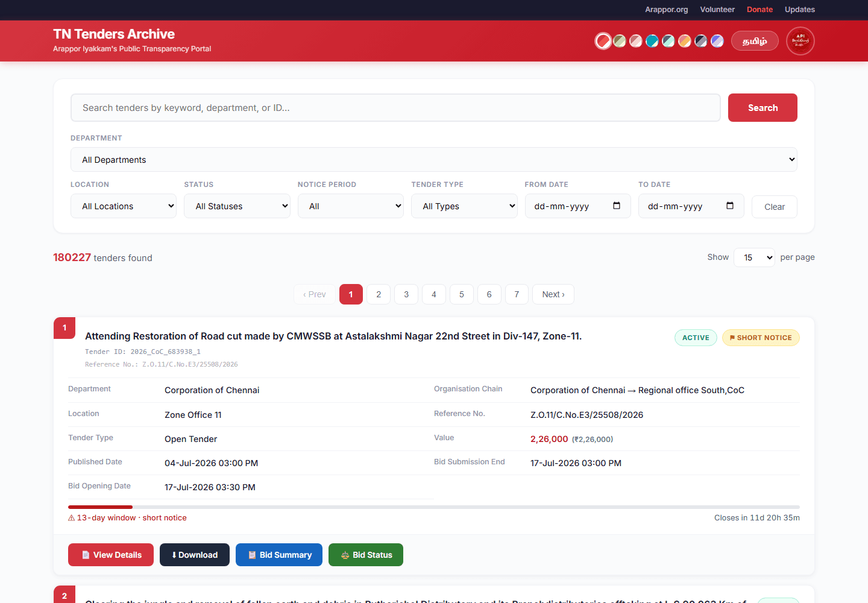
Task: Change the per page count dropdown
Action: tap(754, 257)
